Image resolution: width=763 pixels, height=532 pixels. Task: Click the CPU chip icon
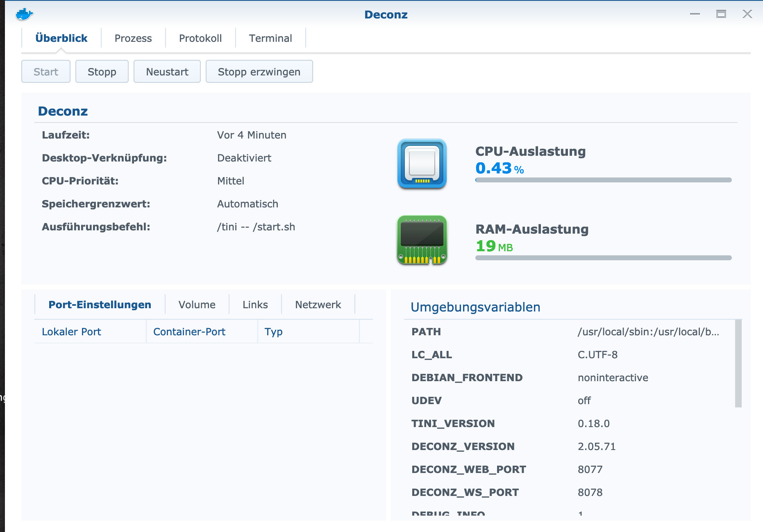[422, 164]
